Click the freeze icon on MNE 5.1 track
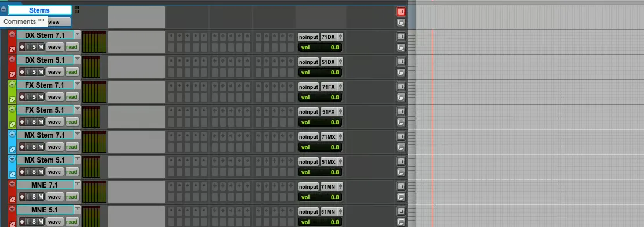The height and width of the screenshot is (227, 644). (x=401, y=211)
